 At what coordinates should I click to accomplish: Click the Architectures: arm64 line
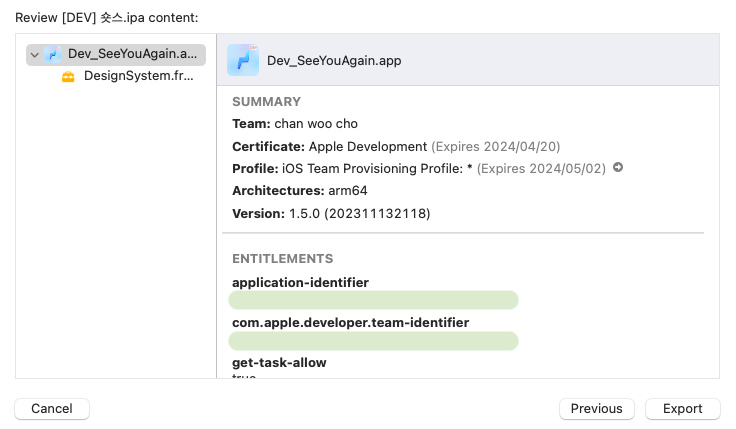coord(299,191)
